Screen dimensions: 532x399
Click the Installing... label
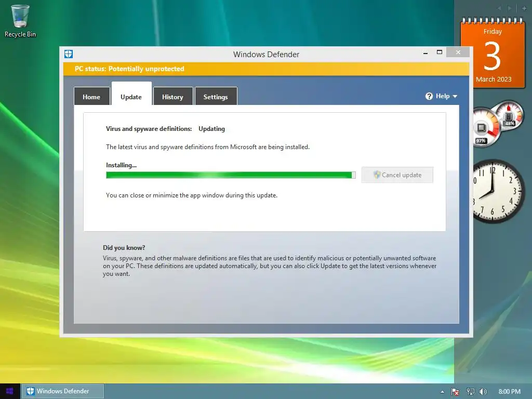pyautogui.click(x=121, y=165)
